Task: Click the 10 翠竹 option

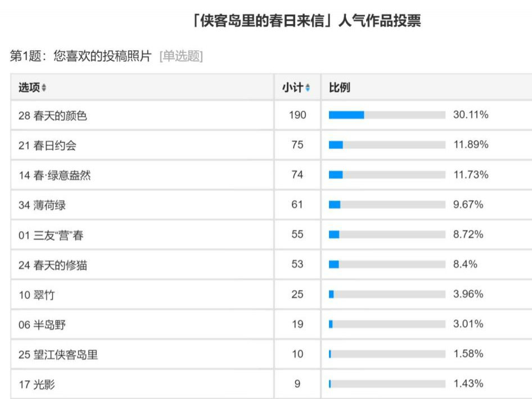Action: [37, 294]
